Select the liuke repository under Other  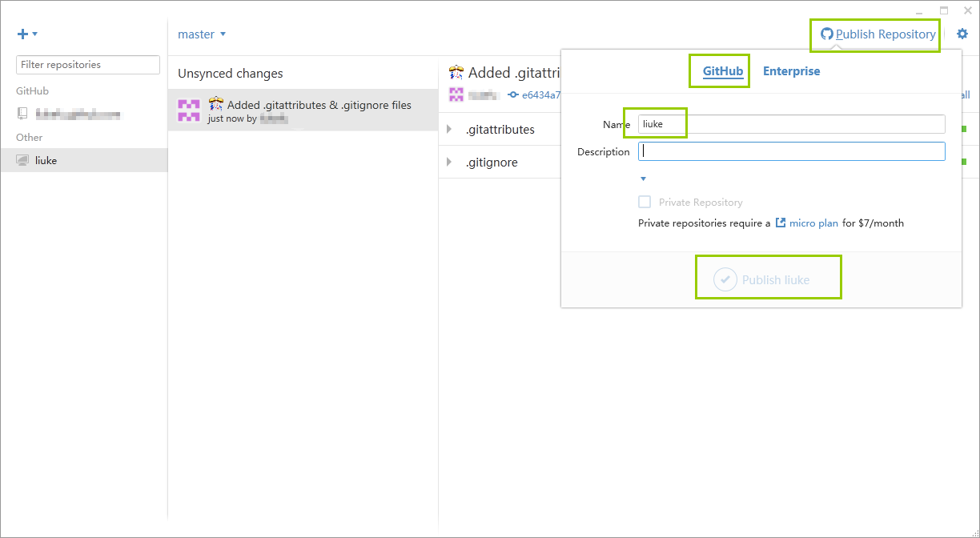pyautogui.click(x=84, y=160)
